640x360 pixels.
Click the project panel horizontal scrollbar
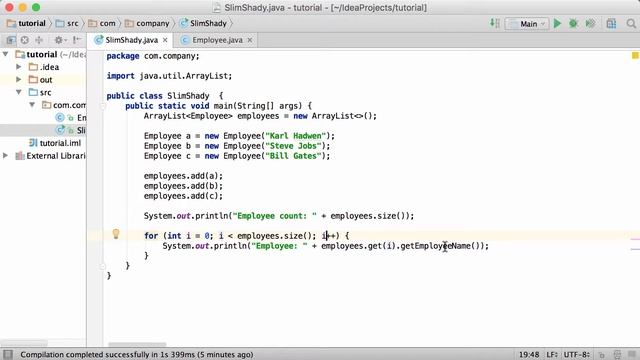[24, 343]
